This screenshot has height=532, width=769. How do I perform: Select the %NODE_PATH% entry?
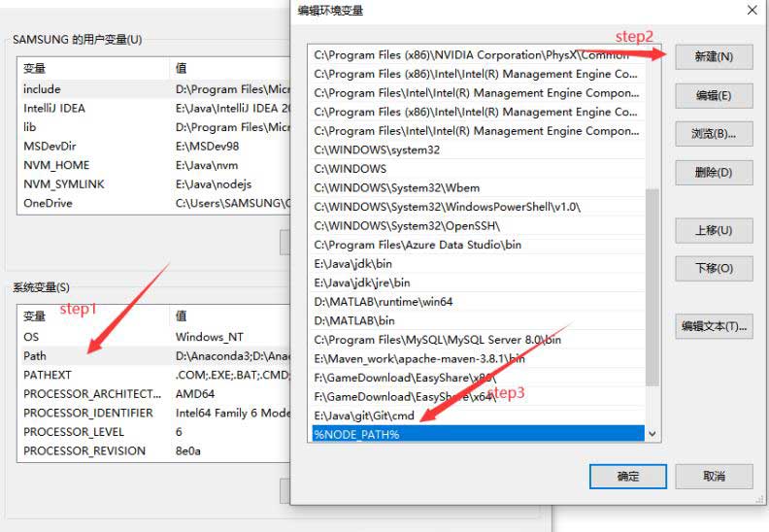(x=478, y=434)
